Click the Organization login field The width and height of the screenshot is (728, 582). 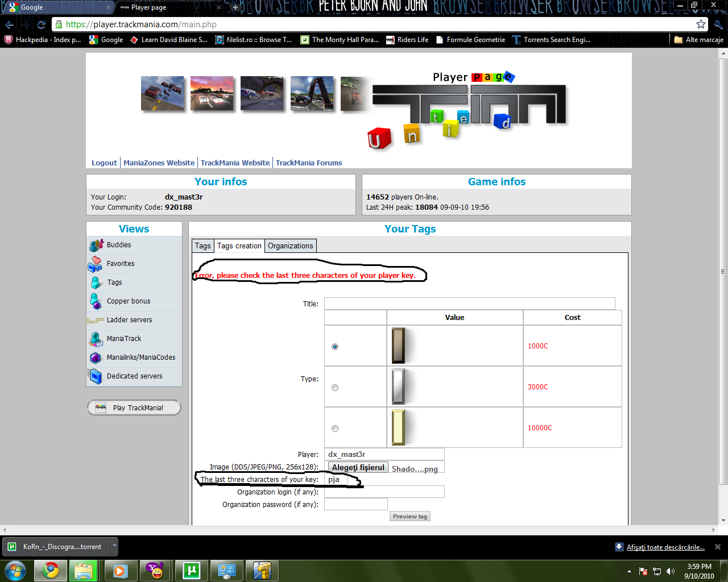[384, 492]
